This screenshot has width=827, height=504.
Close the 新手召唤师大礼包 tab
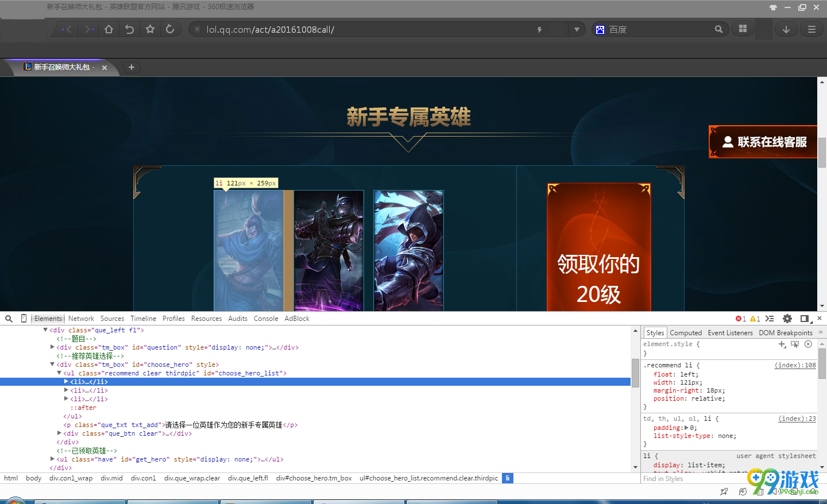tap(105, 68)
